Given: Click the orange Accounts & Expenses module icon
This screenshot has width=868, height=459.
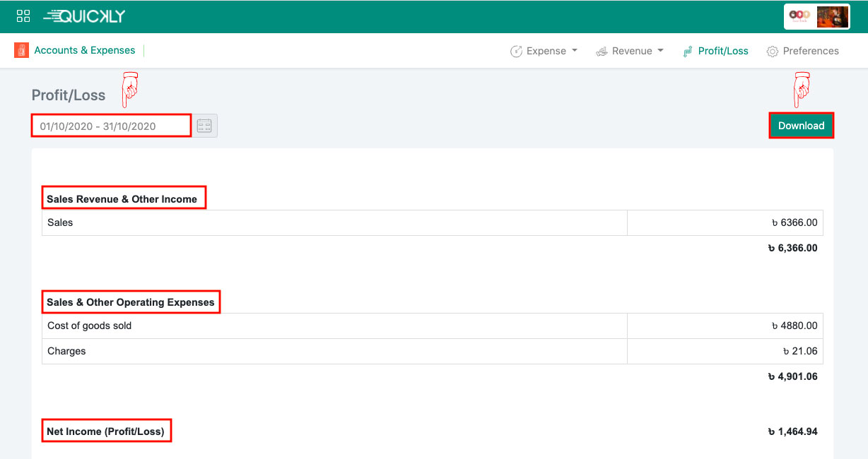Looking at the screenshot, I should coord(21,50).
